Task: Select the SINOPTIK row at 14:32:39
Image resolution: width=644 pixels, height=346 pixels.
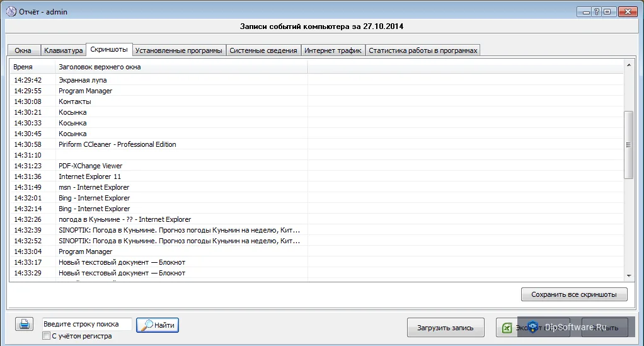Action: click(x=317, y=229)
